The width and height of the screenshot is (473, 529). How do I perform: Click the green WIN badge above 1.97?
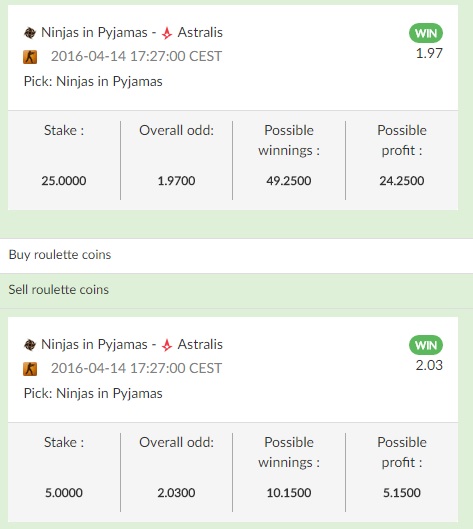tap(426, 33)
